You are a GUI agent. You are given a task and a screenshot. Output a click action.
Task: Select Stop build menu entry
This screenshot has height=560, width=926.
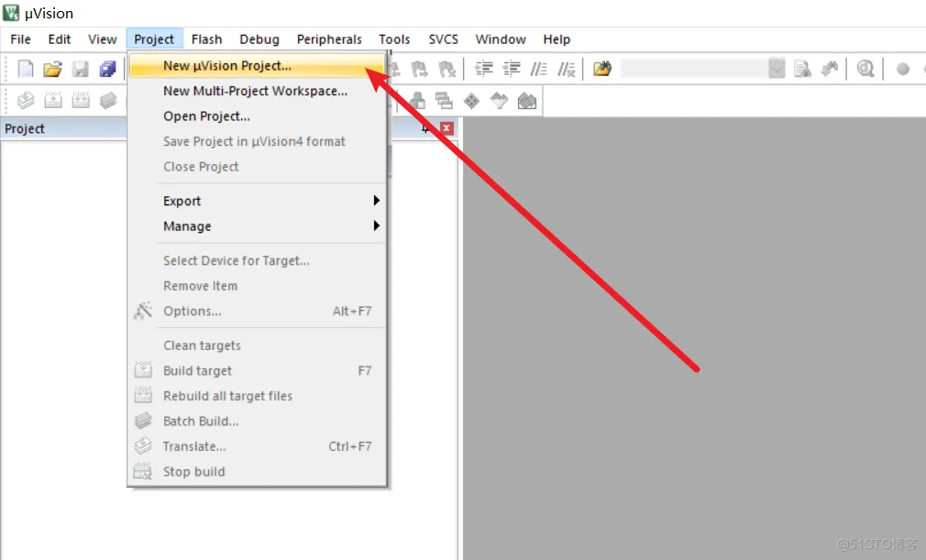[x=257, y=472]
